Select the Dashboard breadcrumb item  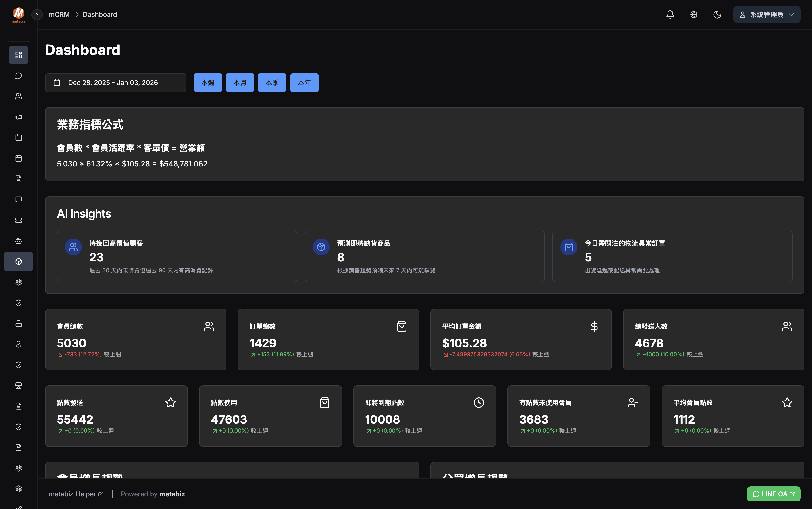click(x=100, y=15)
